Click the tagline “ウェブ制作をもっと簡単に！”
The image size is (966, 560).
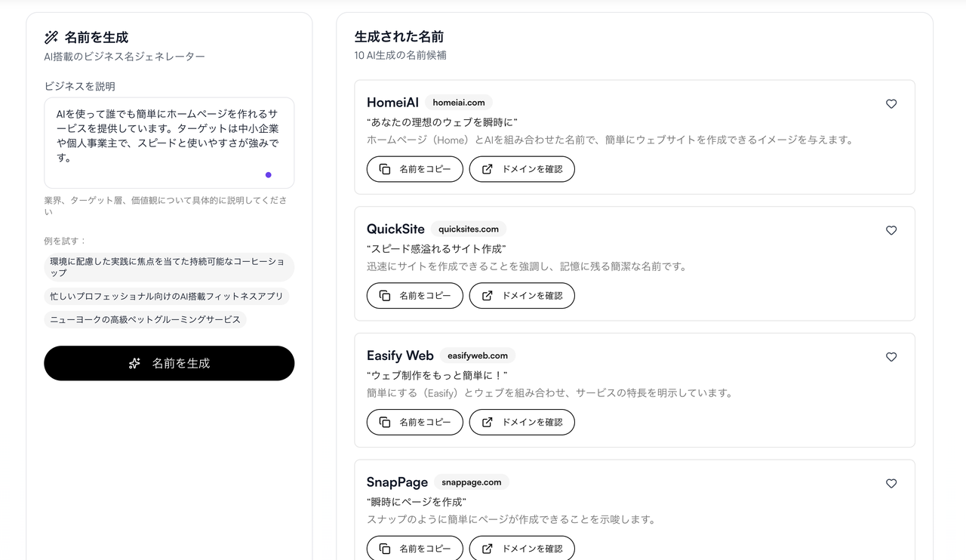point(437,375)
